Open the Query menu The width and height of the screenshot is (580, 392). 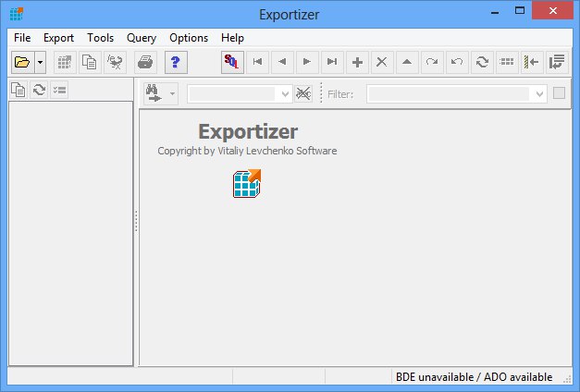click(142, 38)
